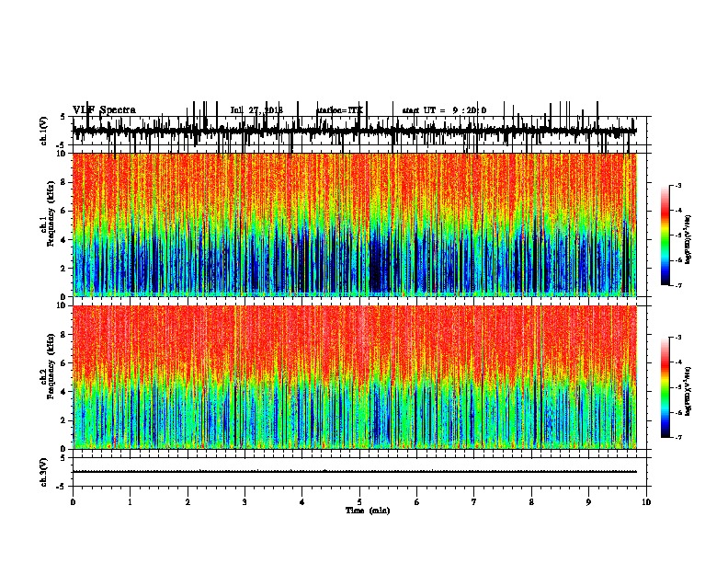Screen dimensions: 728x563
Task: Click the ch.2 color bar "-3" tick label
Action: coord(677,338)
